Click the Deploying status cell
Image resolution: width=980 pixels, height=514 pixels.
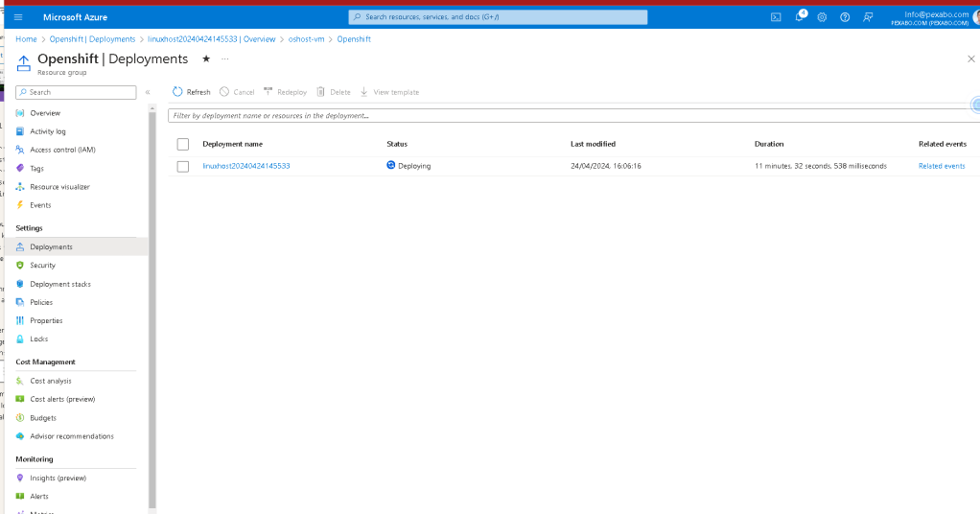tap(408, 166)
